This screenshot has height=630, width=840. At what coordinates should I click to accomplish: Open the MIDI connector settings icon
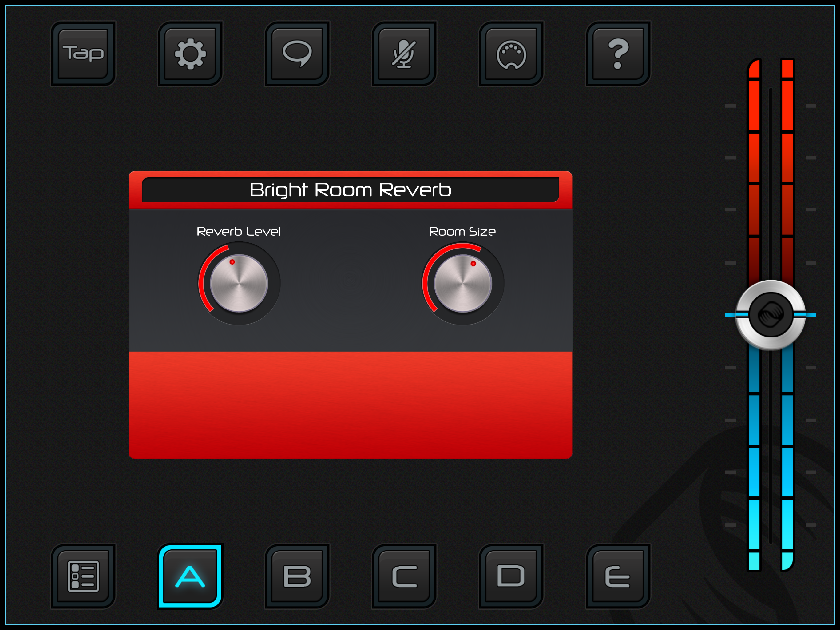pos(511,54)
